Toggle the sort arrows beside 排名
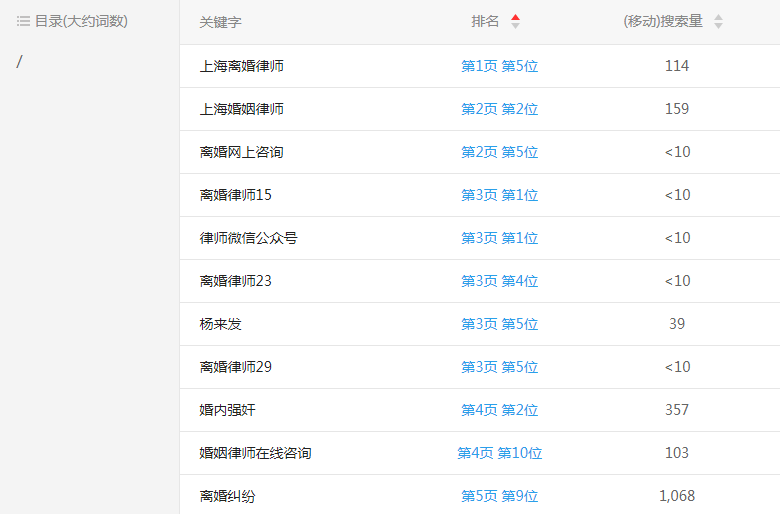Image resolution: width=780 pixels, height=514 pixels. coord(515,22)
